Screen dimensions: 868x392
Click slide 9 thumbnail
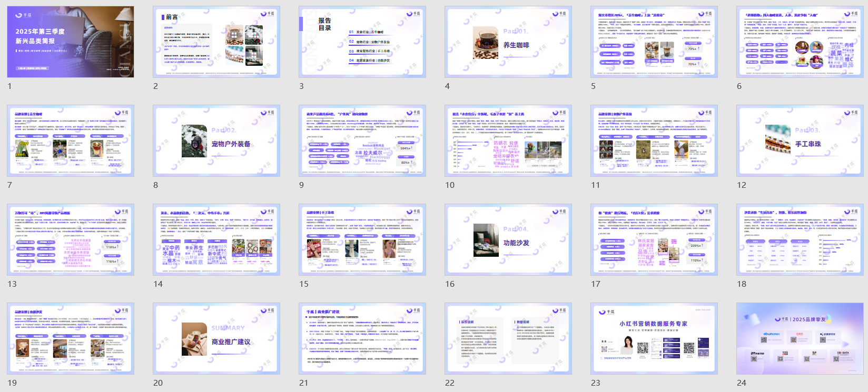click(x=362, y=141)
